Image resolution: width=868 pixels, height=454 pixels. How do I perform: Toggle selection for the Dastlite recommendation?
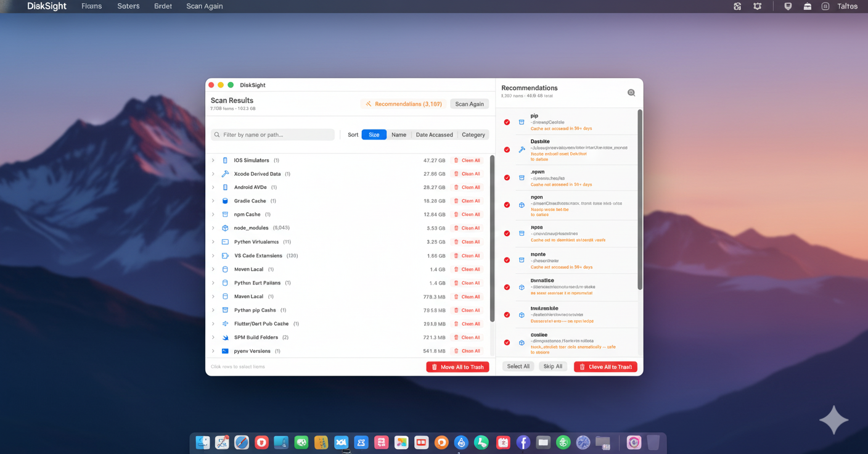click(507, 150)
